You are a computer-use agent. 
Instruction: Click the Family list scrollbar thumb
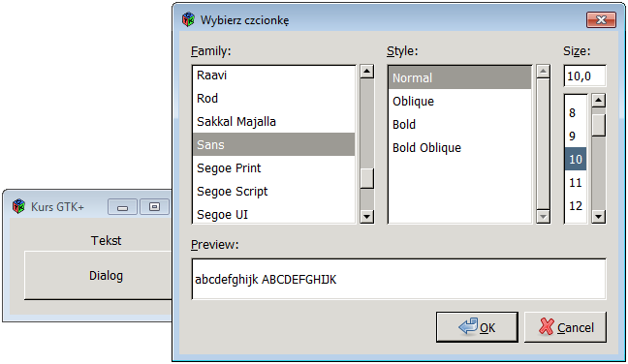367,178
